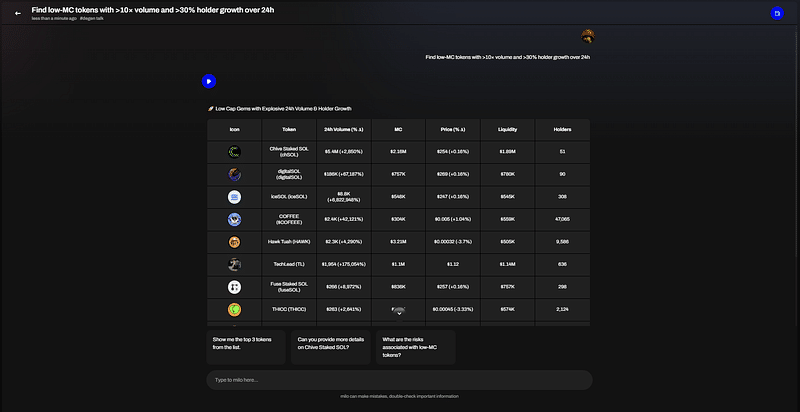Click the Fuse Staked SOL token icon
This screenshot has width=800, height=412.
coord(234,287)
